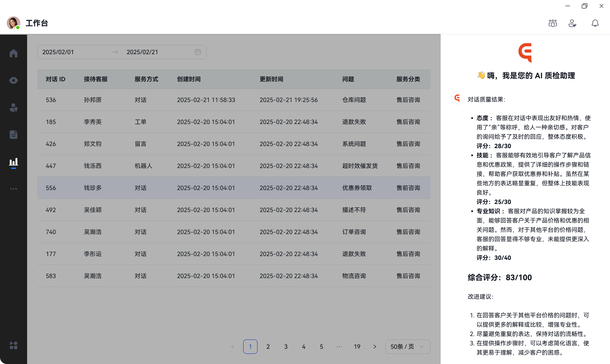Click agent name 郑文钧
This screenshot has height=364, width=610.
(93, 144)
